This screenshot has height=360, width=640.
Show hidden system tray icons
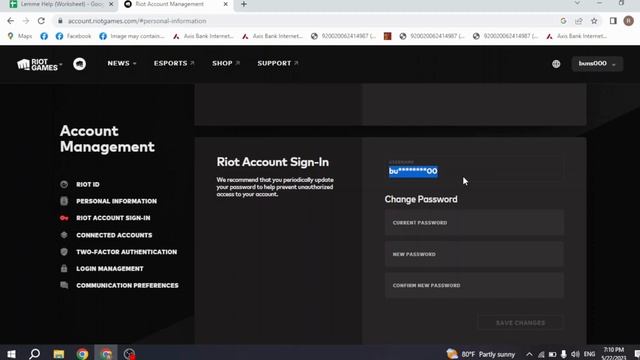(x=529, y=354)
